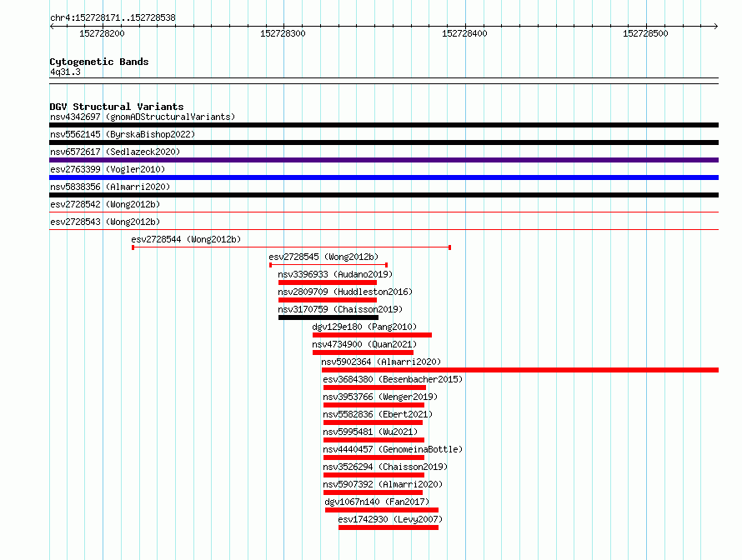Select the esv2728544 Wong2012b label
742x560 pixels.
click(x=186, y=239)
